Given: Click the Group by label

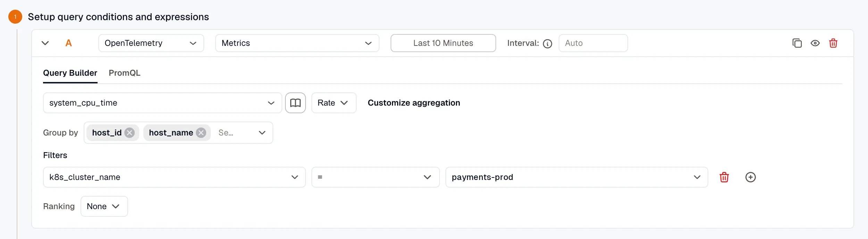Looking at the screenshot, I should point(60,133).
